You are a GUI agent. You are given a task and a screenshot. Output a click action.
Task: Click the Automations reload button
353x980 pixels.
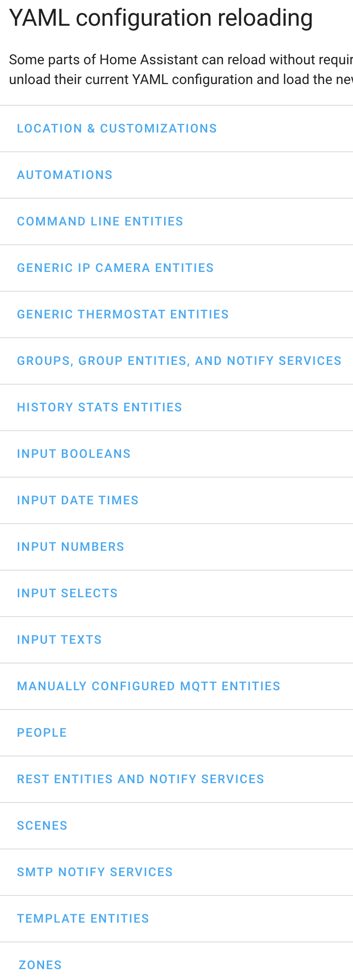pos(65,175)
